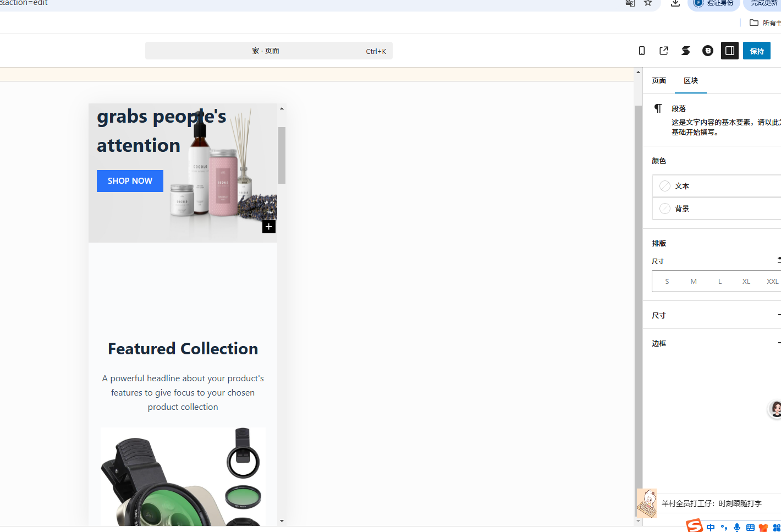The width and height of the screenshot is (781, 532).
Task: Bookmark this page with star icon
Action: (648, 3)
